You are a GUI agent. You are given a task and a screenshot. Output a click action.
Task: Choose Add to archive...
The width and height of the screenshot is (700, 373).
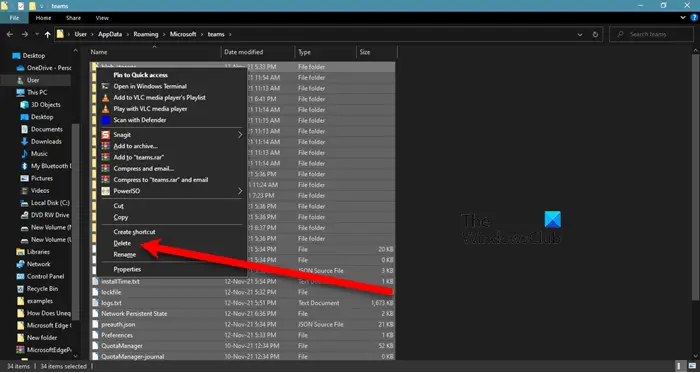pyautogui.click(x=172, y=146)
